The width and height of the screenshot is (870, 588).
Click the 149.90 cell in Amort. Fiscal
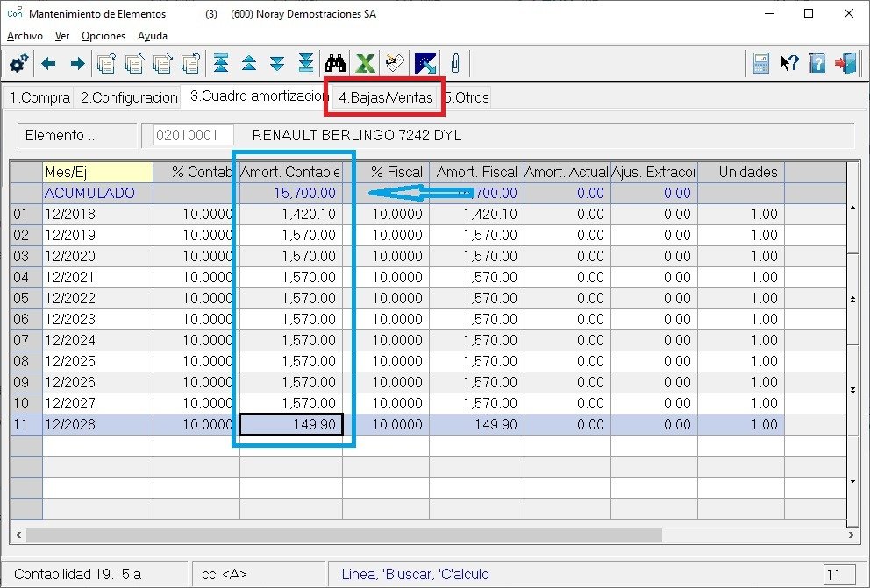pos(476,424)
